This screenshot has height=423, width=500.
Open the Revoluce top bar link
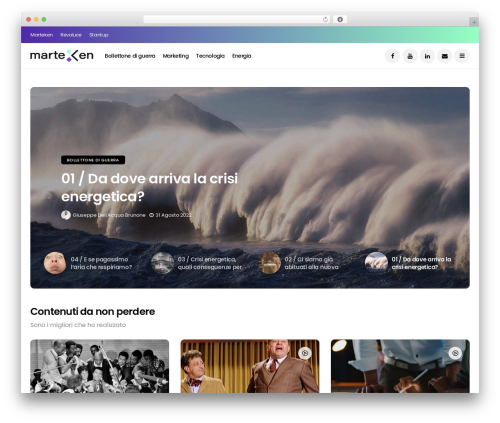(x=71, y=35)
